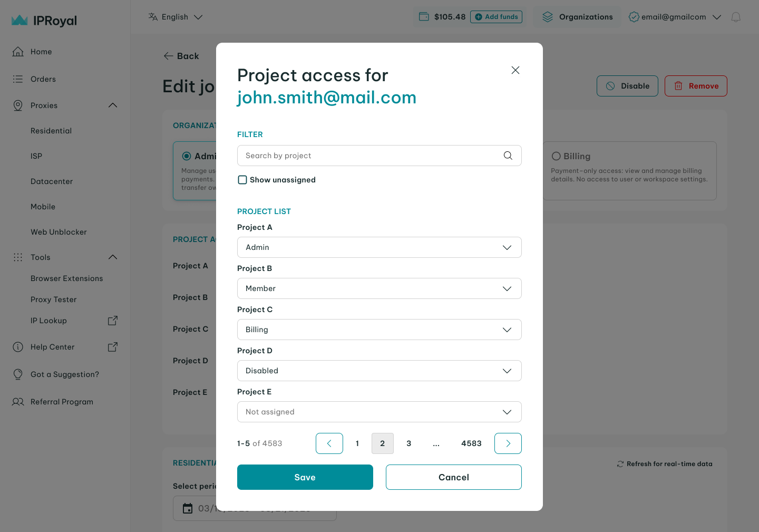Select the Billing role radio button
759x532 pixels.
pos(556,156)
